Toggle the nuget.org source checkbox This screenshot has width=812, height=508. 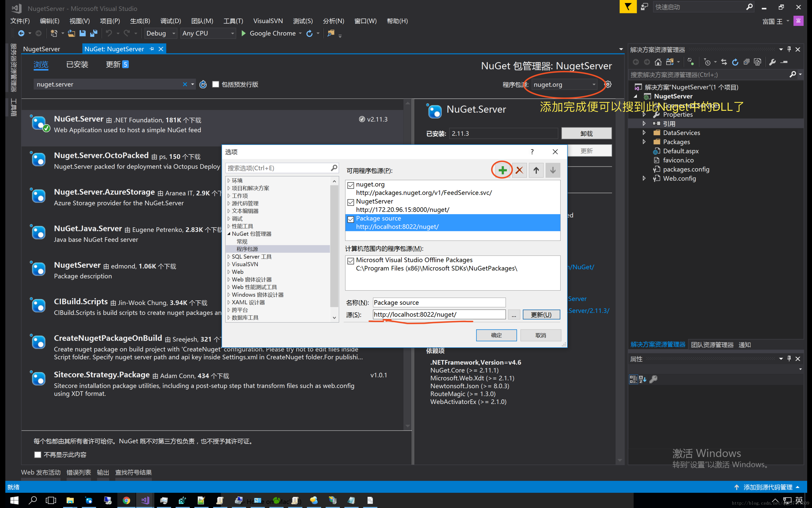351,185
